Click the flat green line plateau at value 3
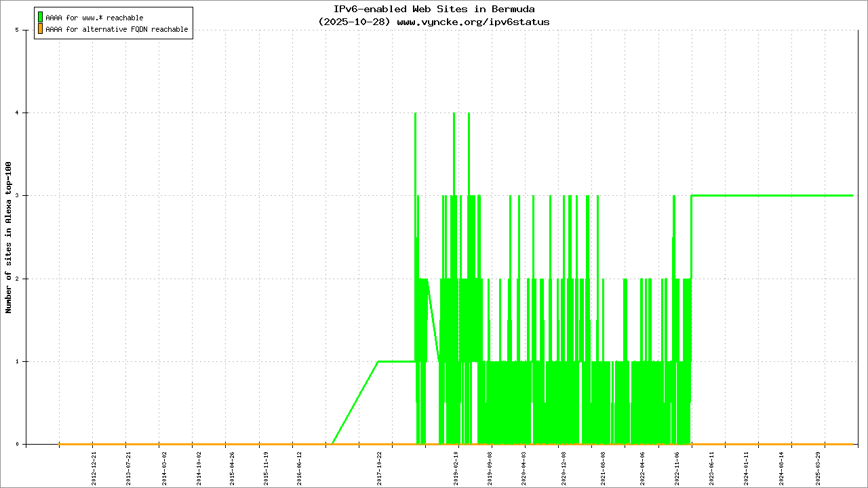This screenshot has height=488, width=868. (773, 195)
